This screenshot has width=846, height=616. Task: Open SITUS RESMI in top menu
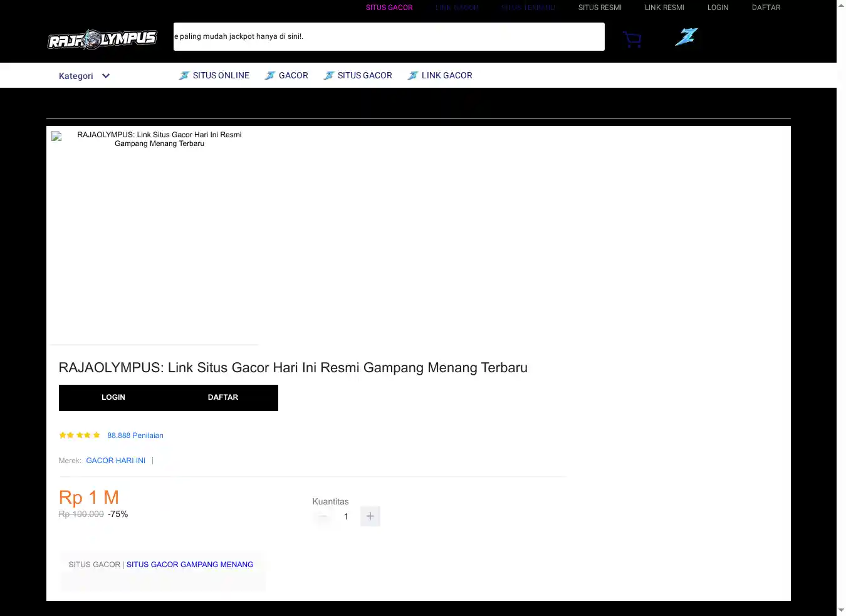coord(600,8)
